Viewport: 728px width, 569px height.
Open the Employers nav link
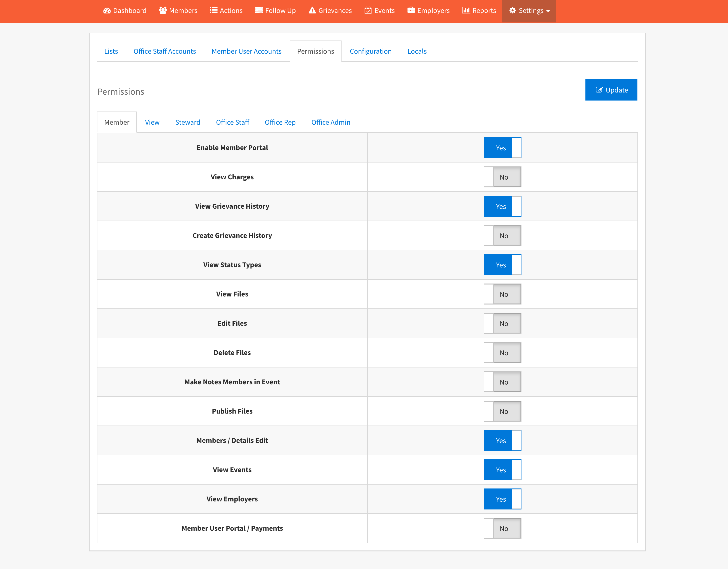coord(429,11)
